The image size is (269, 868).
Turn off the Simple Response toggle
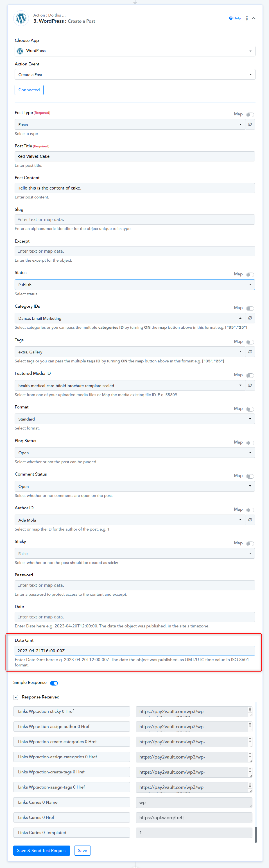tap(54, 683)
